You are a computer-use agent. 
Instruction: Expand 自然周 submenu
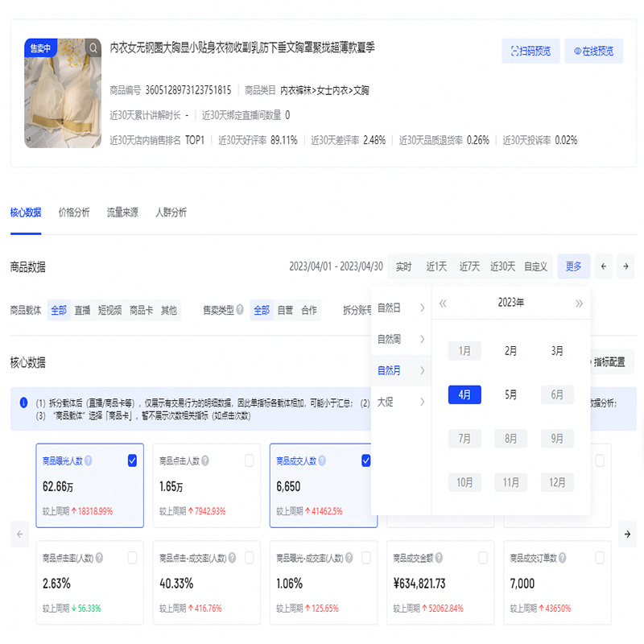click(401, 339)
